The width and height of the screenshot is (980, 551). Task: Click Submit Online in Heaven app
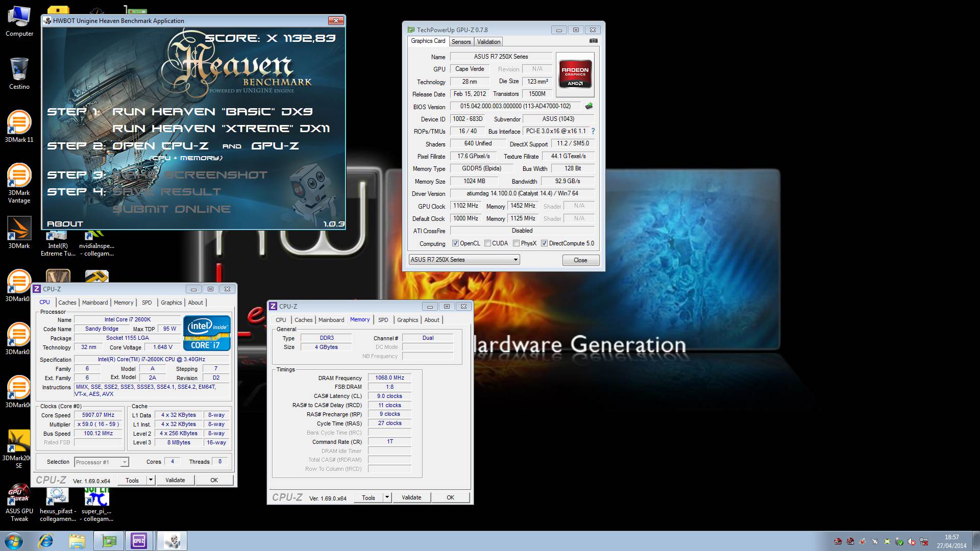pyautogui.click(x=171, y=209)
